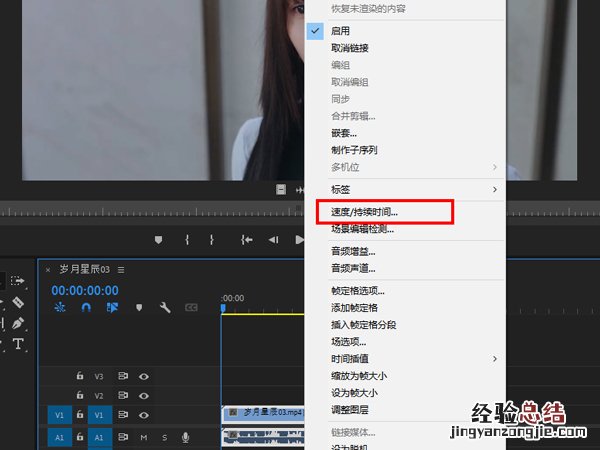Select the Type tool in toolbar

pyautogui.click(x=18, y=345)
